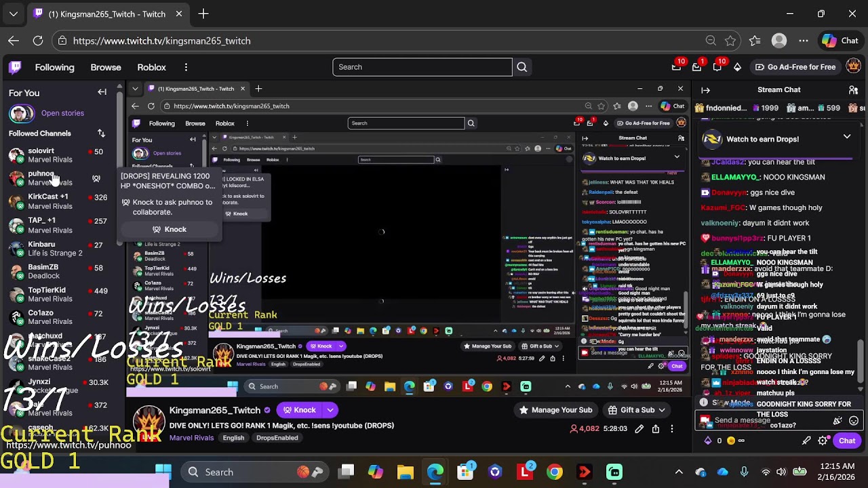Open the Open stories link
868x488 pixels.
point(62,113)
